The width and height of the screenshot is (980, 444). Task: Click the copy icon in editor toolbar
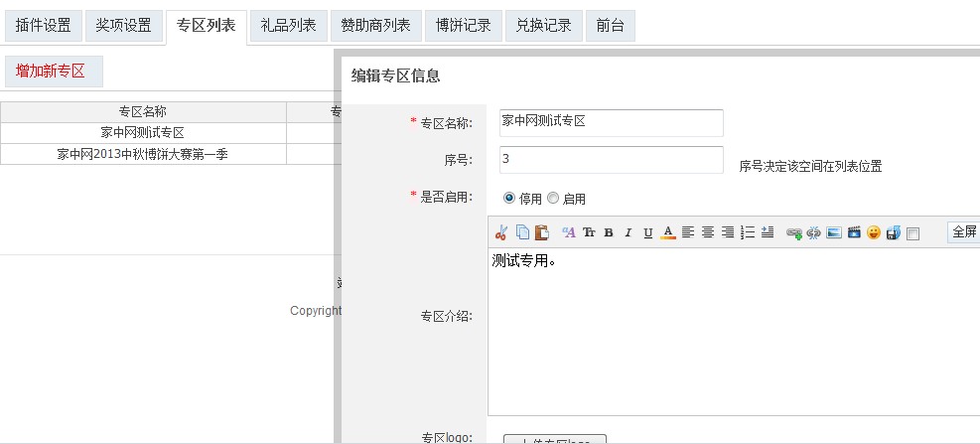coord(522,232)
